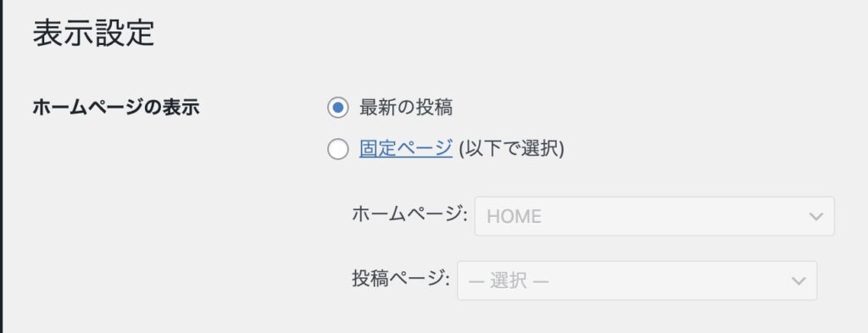Open the 固定ページ hyperlink
The image size is (868, 333).
point(406,149)
